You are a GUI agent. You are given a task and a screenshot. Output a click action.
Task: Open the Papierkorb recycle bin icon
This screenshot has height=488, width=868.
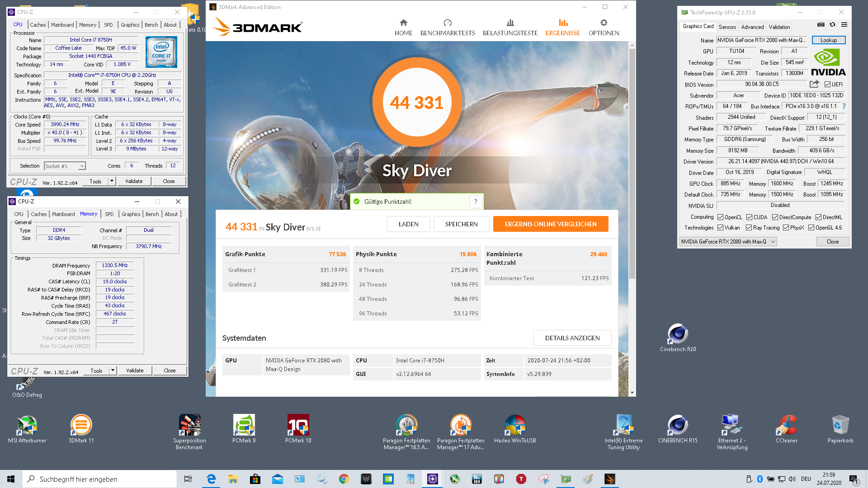click(840, 429)
